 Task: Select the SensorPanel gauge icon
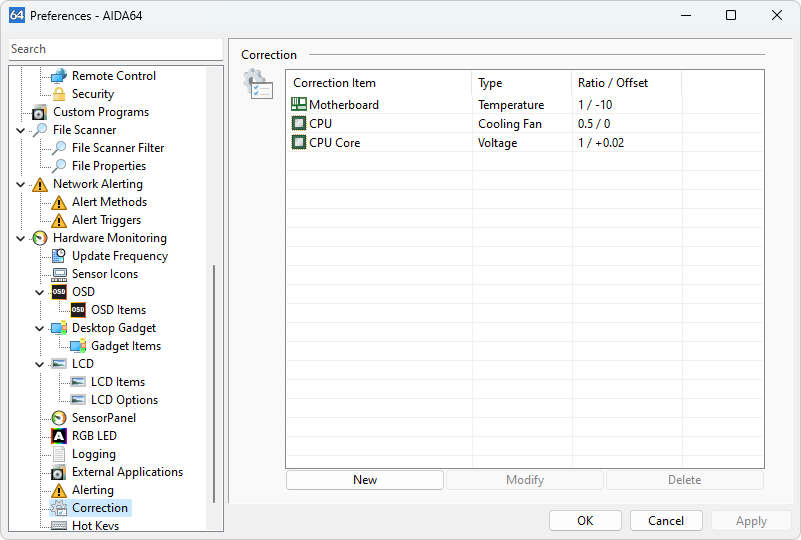tap(59, 418)
